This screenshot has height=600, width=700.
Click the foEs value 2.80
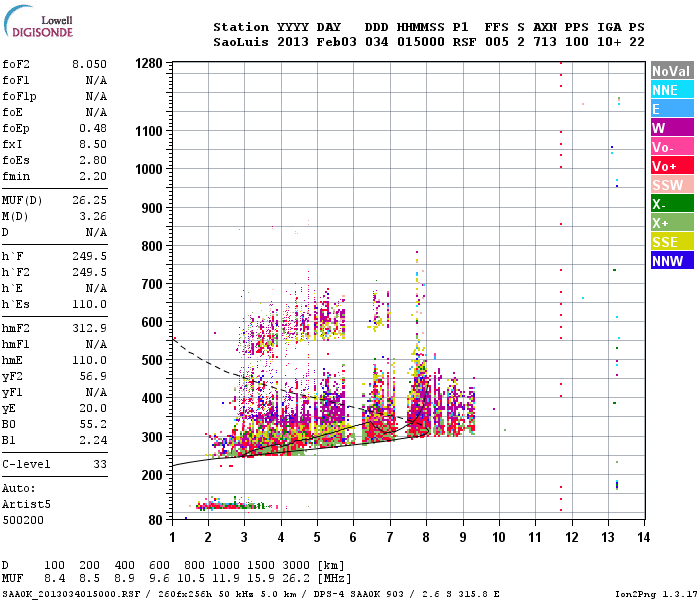tap(93, 160)
